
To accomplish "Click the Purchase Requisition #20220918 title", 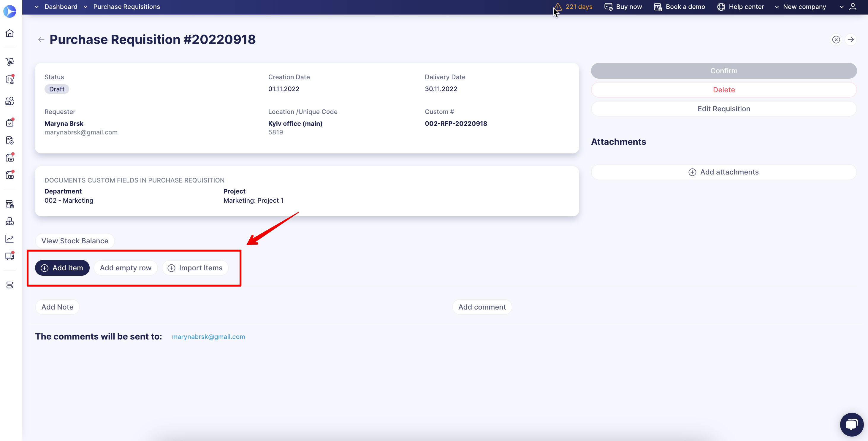I will tap(153, 39).
